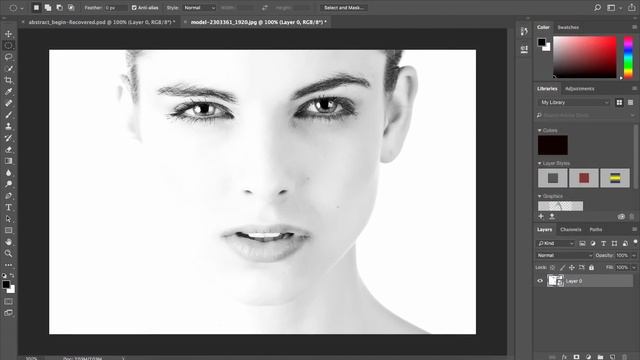Toggle Add to Selection mode
The image size is (640, 360).
(x=48, y=8)
